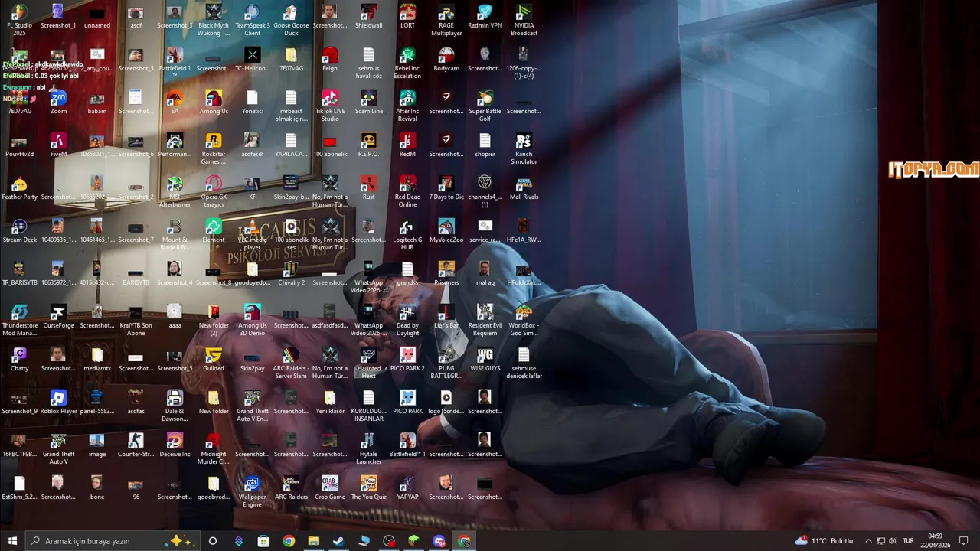Open the volume control in system tray

coord(893,541)
